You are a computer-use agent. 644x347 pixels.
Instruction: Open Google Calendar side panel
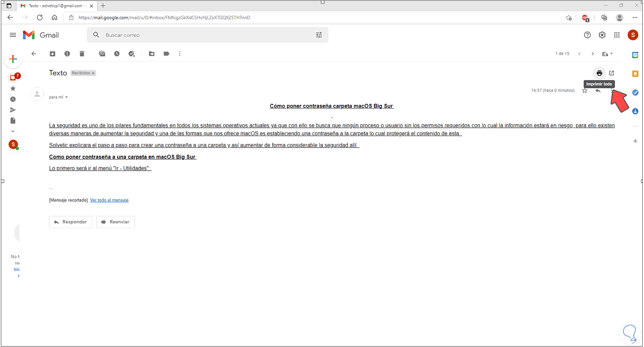click(635, 55)
